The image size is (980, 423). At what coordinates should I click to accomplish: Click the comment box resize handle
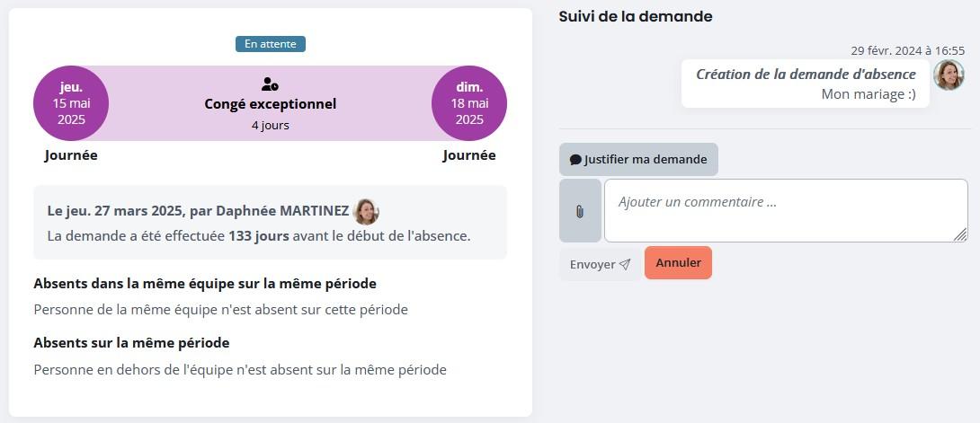click(960, 234)
